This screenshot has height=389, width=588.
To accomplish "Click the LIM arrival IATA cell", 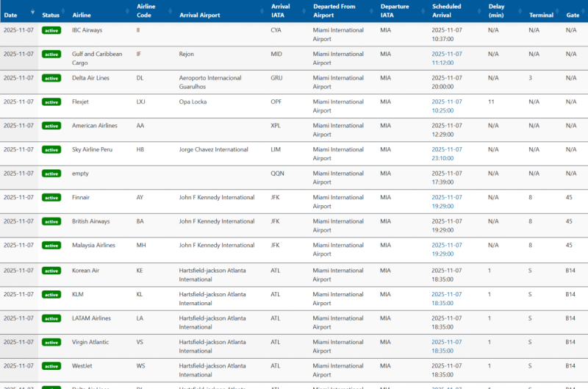I will (x=276, y=149).
